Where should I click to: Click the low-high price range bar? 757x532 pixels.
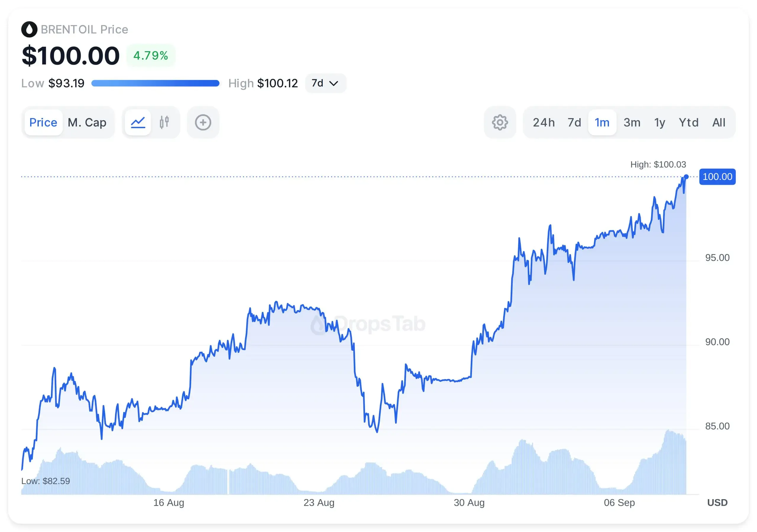point(155,83)
